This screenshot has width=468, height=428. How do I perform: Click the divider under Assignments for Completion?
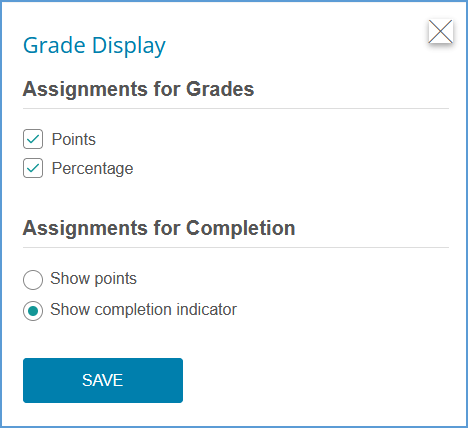pos(236,248)
